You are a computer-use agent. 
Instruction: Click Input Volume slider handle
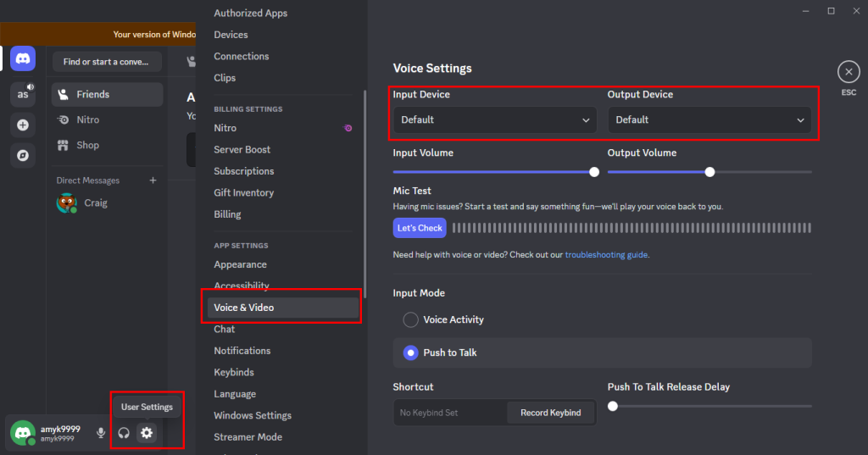(594, 172)
